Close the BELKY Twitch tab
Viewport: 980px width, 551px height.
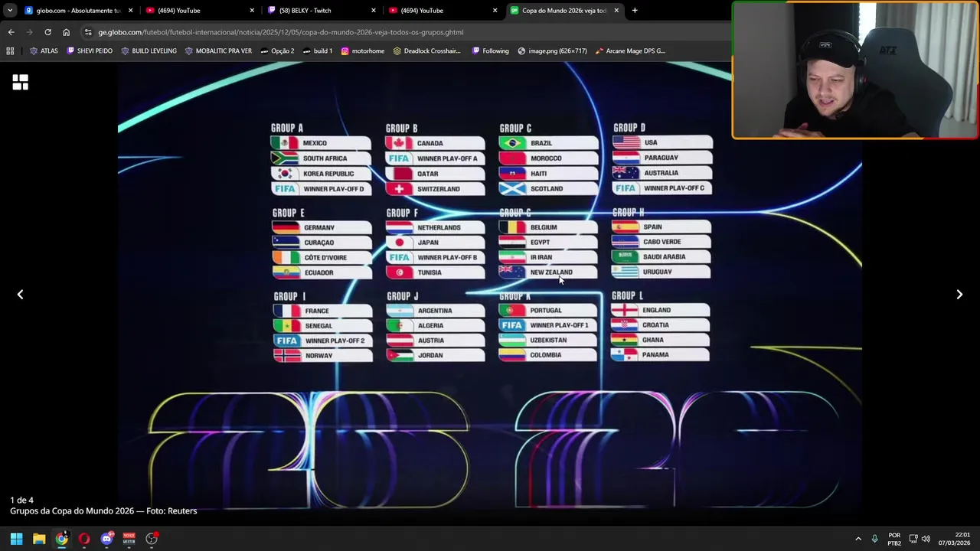tap(374, 11)
